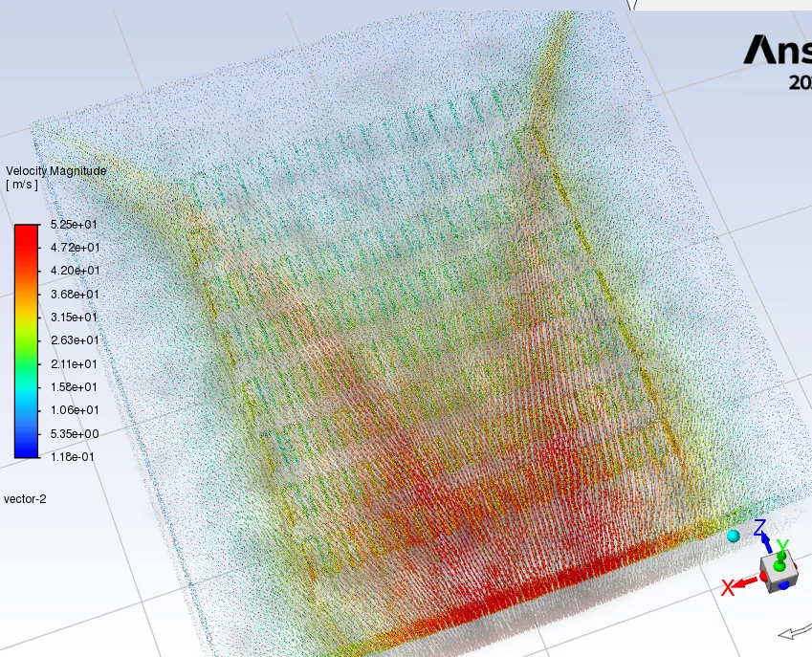Click the legend value 3.68e+01
The height and width of the screenshot is (657, 812).
pos(76,294)
